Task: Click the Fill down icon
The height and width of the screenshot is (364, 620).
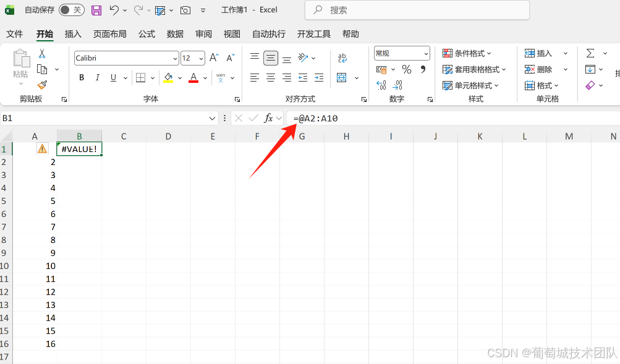Action: 590,70
